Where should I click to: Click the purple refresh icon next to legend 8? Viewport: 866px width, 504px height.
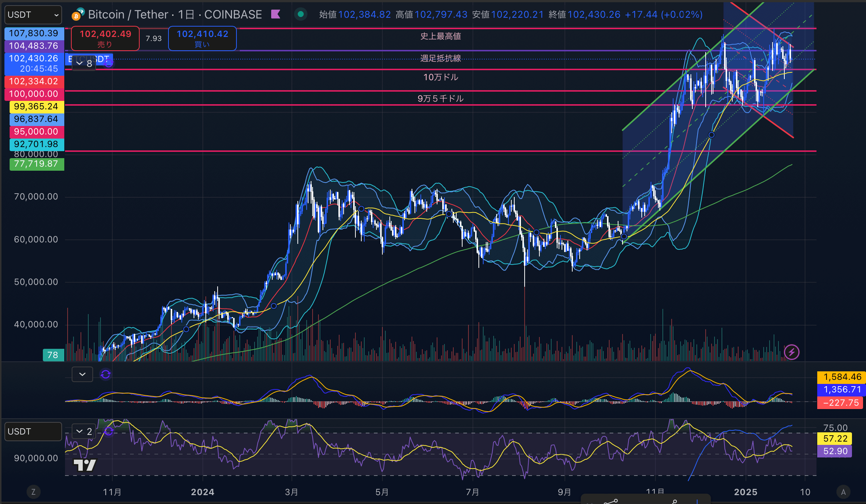pyautogui.click(x=109, y=63)
